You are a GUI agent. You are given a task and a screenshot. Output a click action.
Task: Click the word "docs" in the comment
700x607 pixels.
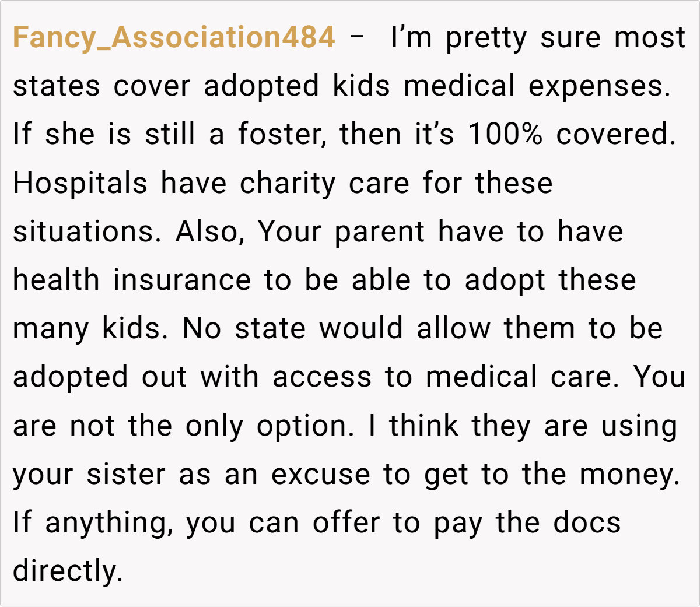point(587,522)
